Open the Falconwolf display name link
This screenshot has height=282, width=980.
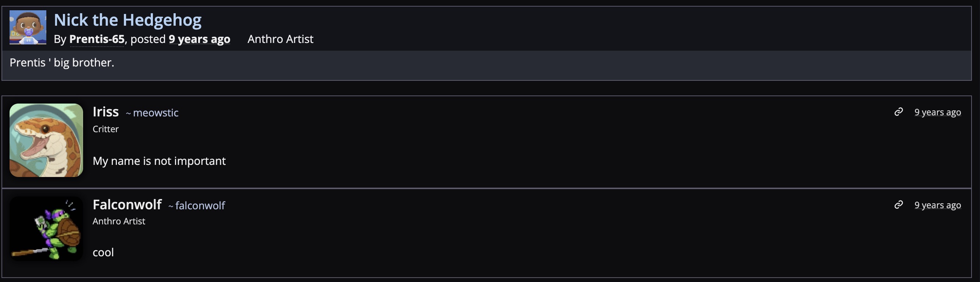click(127, 205)
